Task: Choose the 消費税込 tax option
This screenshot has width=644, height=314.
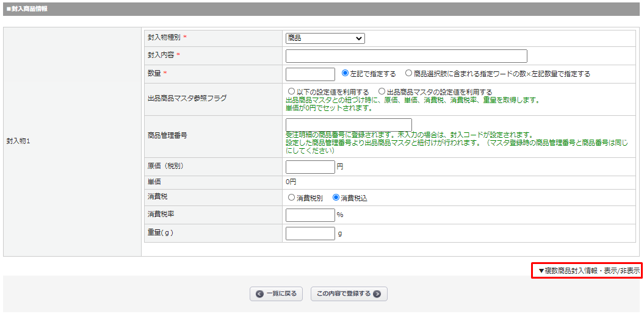Action: (x=336, y=198)
